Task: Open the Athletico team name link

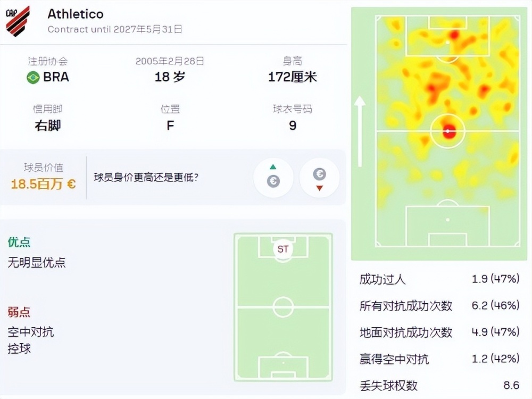Action: click(x=76, y=14)
